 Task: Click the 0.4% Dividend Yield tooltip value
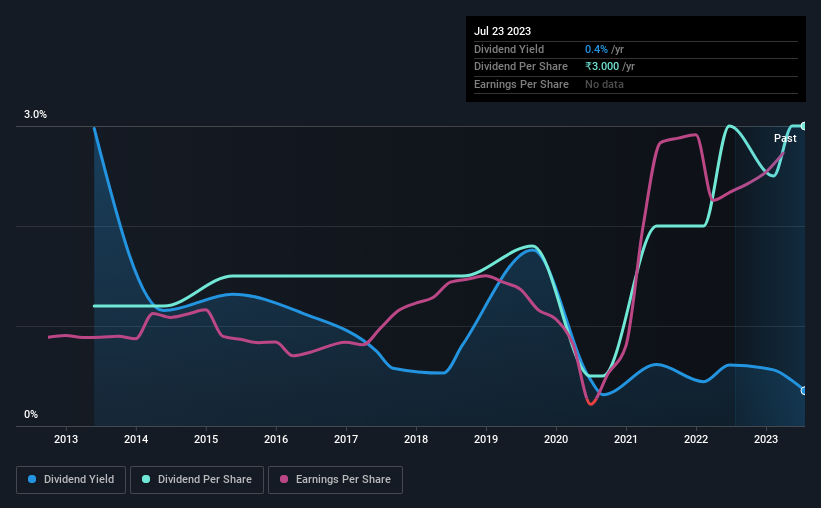click(x=596, y=49)
